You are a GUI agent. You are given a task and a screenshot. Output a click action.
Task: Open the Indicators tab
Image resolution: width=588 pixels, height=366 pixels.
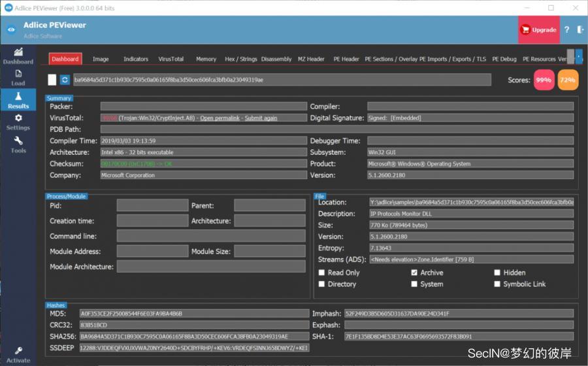coord(136,59)
